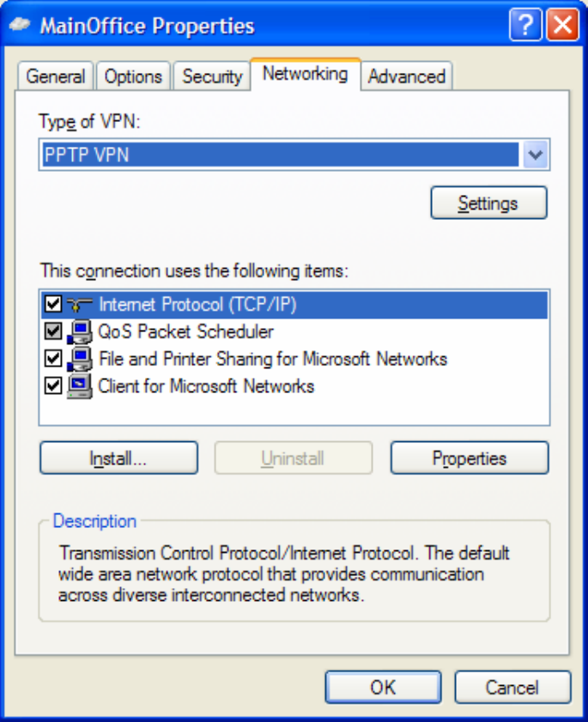Click the QoS Packet Scheduler computer icon

[x=79, y=331]
